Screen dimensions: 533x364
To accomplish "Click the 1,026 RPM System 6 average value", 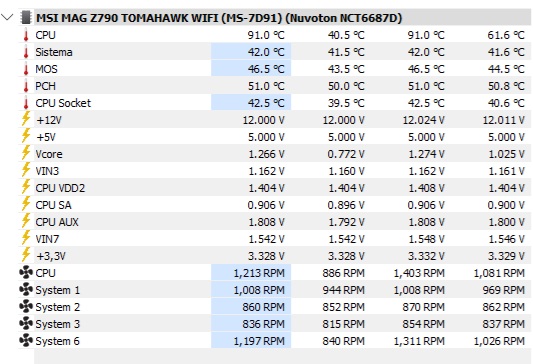I will click(499, 341).
